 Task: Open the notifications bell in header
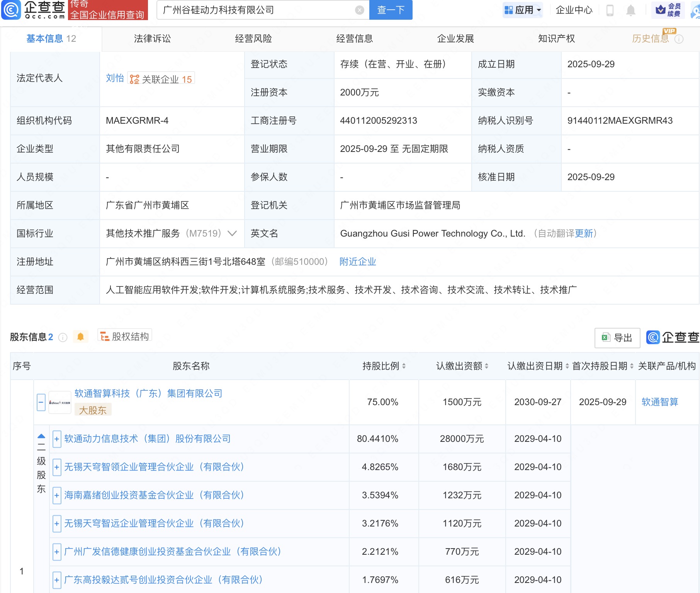[630, 10]
